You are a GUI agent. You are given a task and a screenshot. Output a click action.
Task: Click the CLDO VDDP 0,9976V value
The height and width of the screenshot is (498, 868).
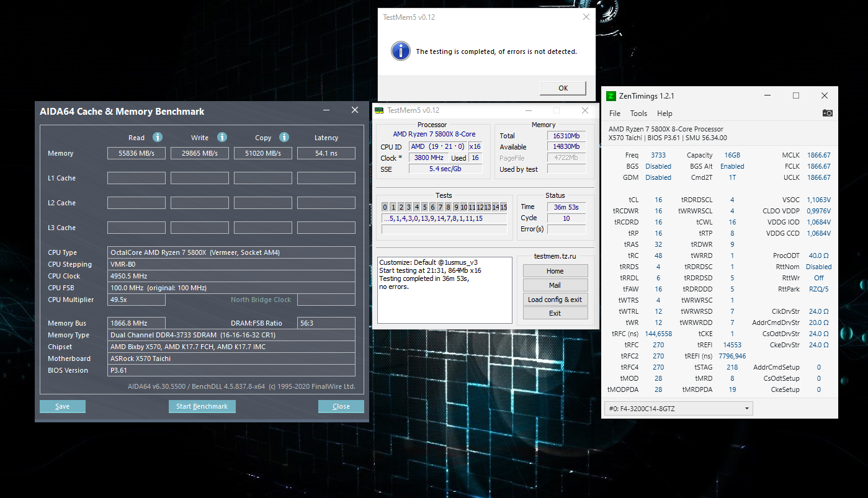click(x=818, y=211)
